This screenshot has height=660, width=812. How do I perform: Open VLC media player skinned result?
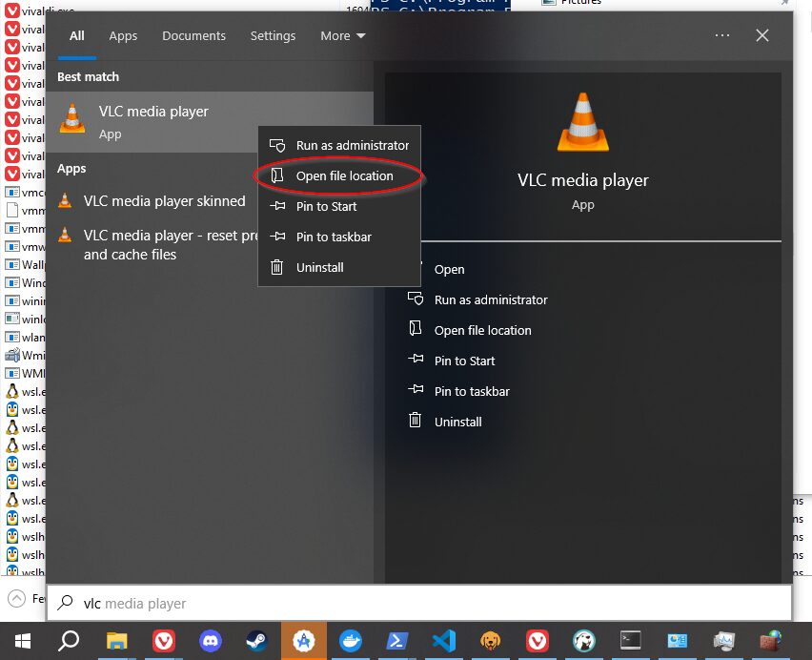click(164, 201)
